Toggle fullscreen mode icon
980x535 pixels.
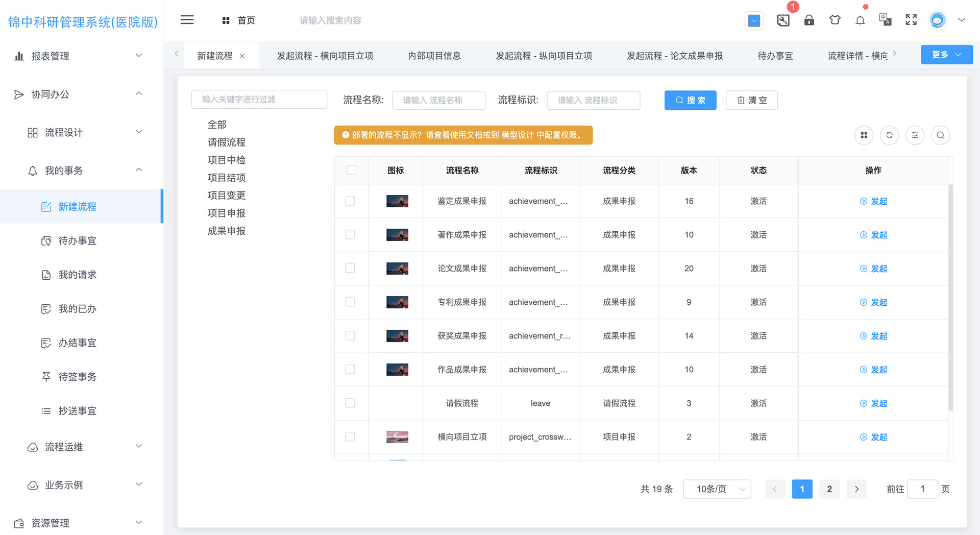911,20
